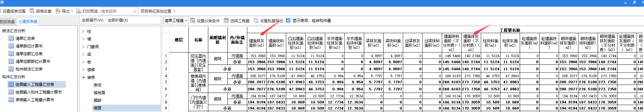Click the 工程量名称 header
Image resolution: width=644 pixels, height=112 pixels.
pos(510,30)
